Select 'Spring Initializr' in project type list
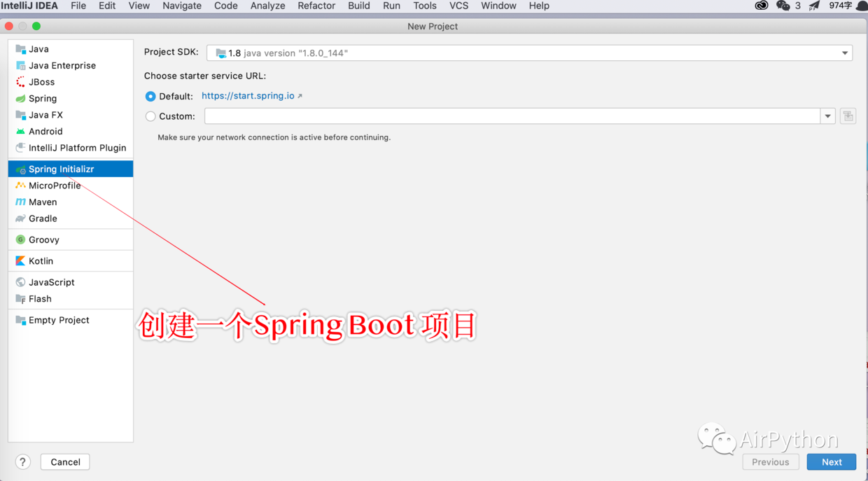 71,169
